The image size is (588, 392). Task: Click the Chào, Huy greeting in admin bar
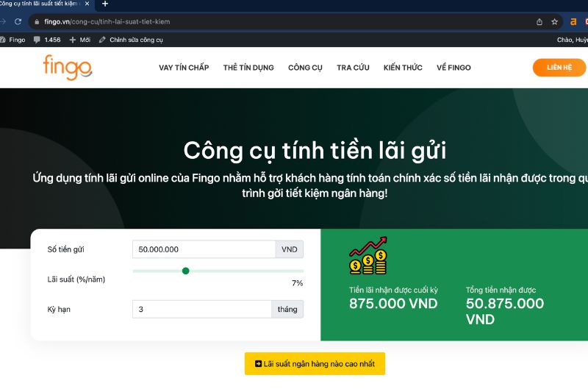tap(573, 40)
